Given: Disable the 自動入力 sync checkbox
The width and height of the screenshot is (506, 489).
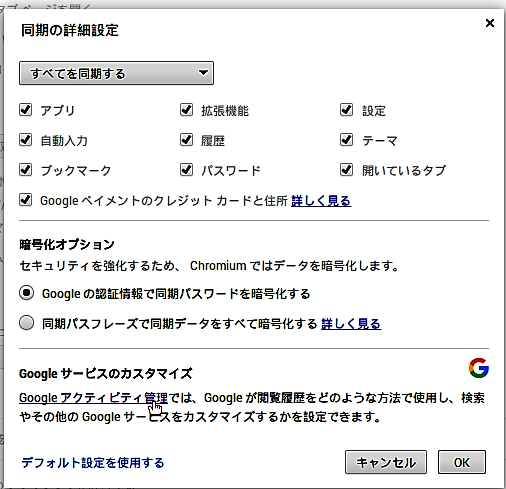Looking at the screenshot, I should point(26,140).
